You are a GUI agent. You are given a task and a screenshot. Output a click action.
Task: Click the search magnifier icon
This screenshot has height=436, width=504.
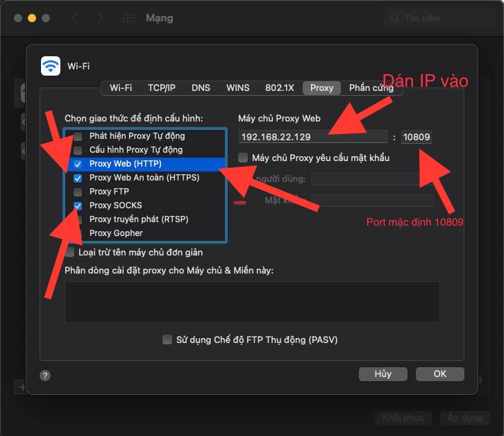pyautogui.click(x=394, y=19)
